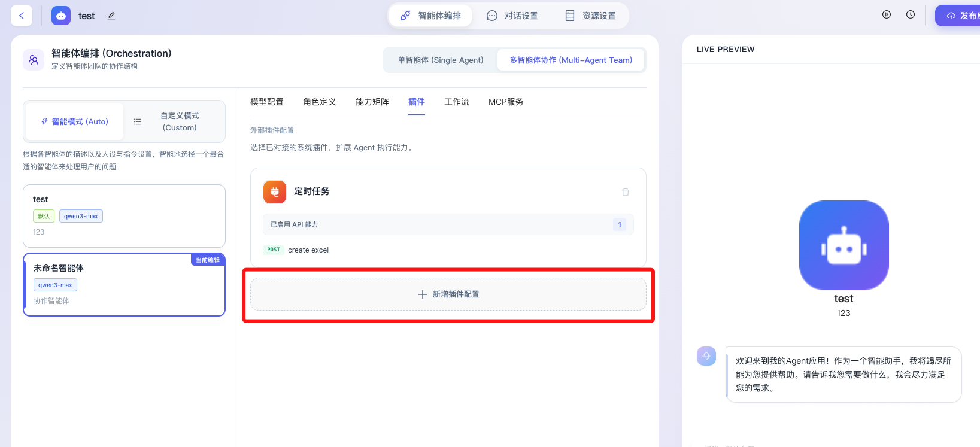Select 多智能体协作 (Multi-Agent Team) option
Image resolution: width=980 pixels, height=447 pixels.
tap(571, 60)
